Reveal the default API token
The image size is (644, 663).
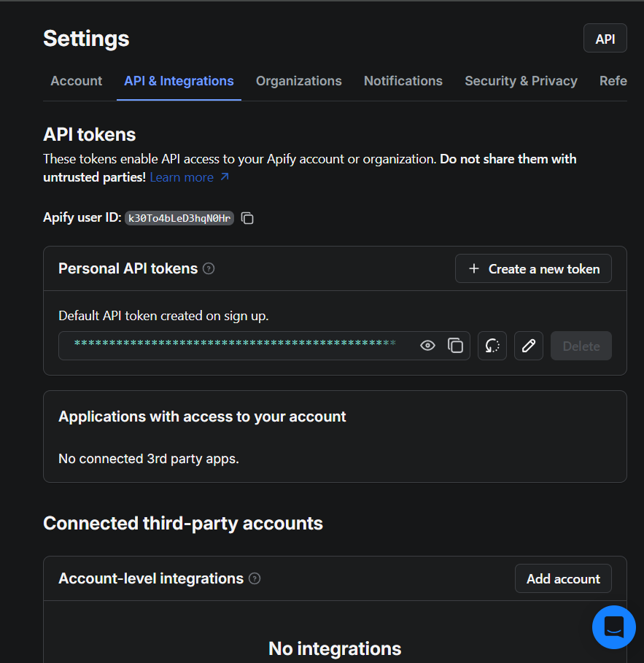(x=427, y=346)
